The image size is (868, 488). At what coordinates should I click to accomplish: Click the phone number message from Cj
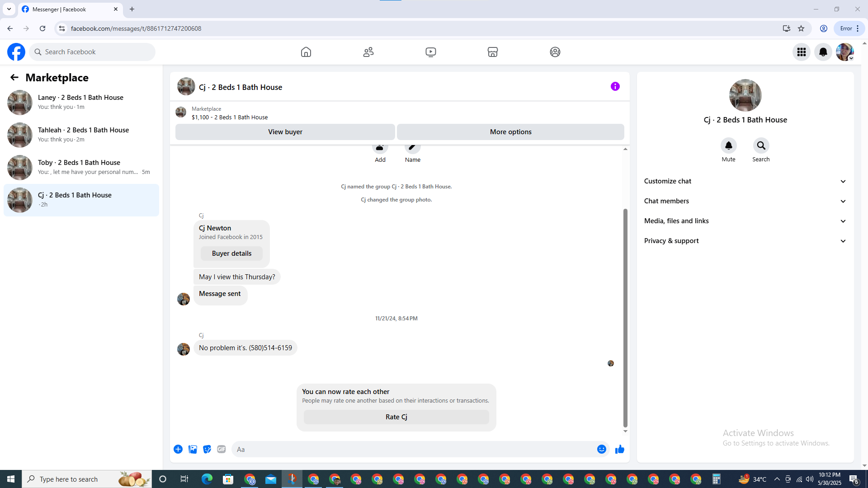tap(245, 348)
